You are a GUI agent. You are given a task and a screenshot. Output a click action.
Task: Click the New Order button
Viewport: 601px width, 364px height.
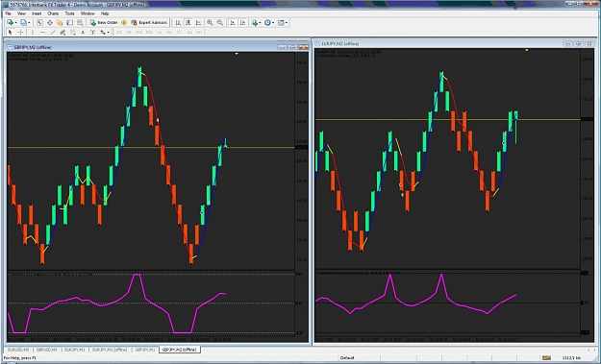click(x=104, y=23)
